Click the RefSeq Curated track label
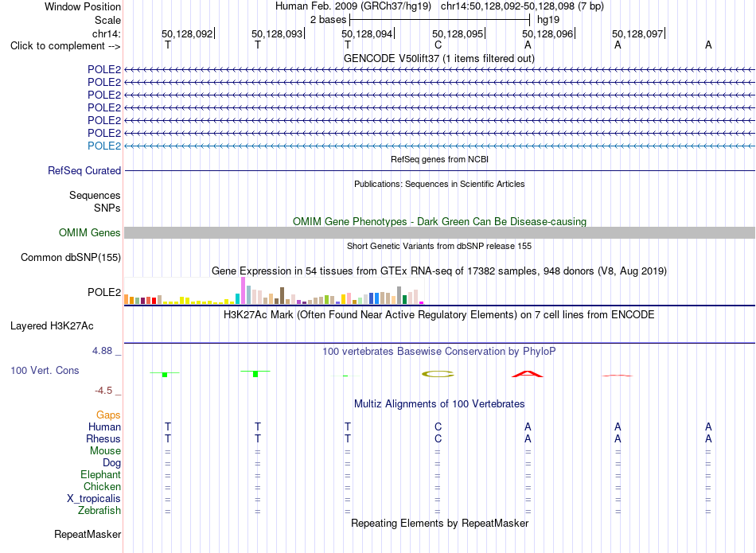 point(84,170)
